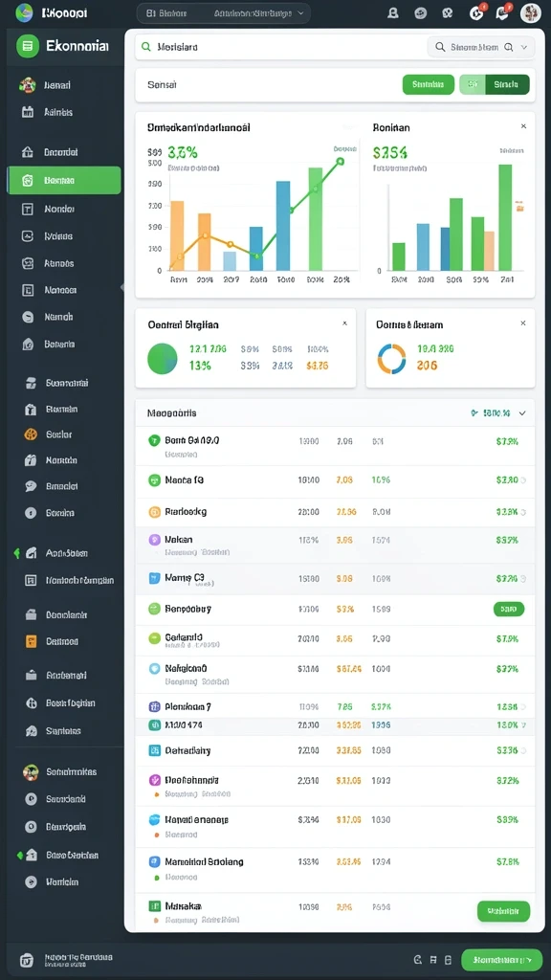Click the green menu icon beside Ekonnoriai
The image size is (551, 980).
coord(28,46)
